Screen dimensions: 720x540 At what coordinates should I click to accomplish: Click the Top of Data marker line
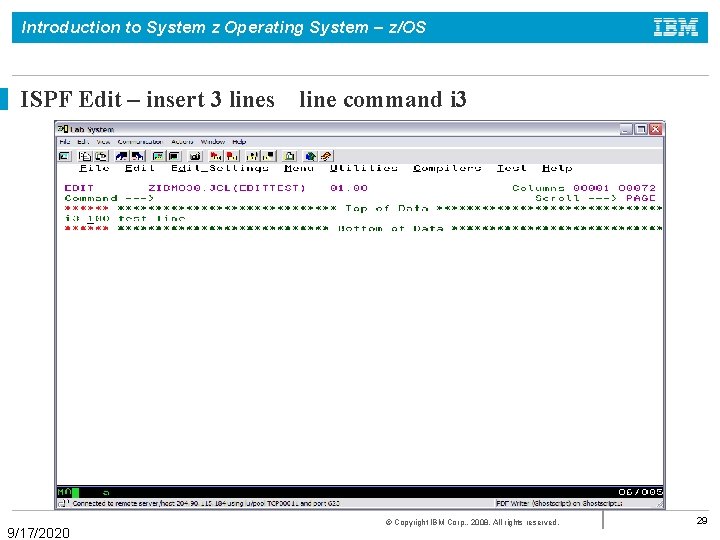tap(363, 208)
